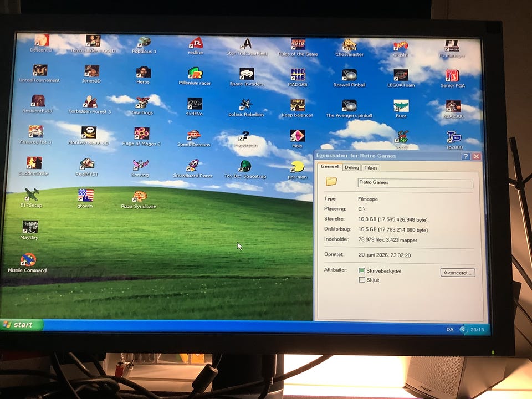Click the green rabbit game shortcut icon
The width and height of the screenshot is (532, 399).
pos(402,137)
